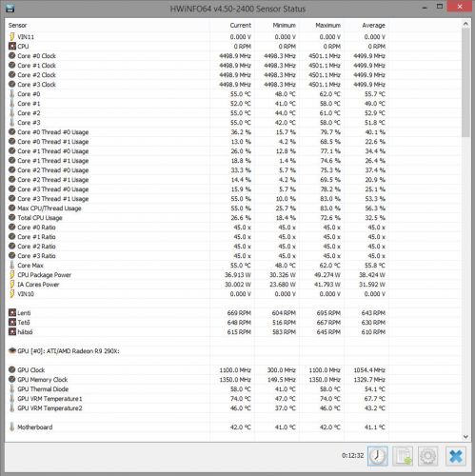Viewport: 475px width, 476px height.
Task: Click the hátsó fan icon
Action: click(12, 332)
